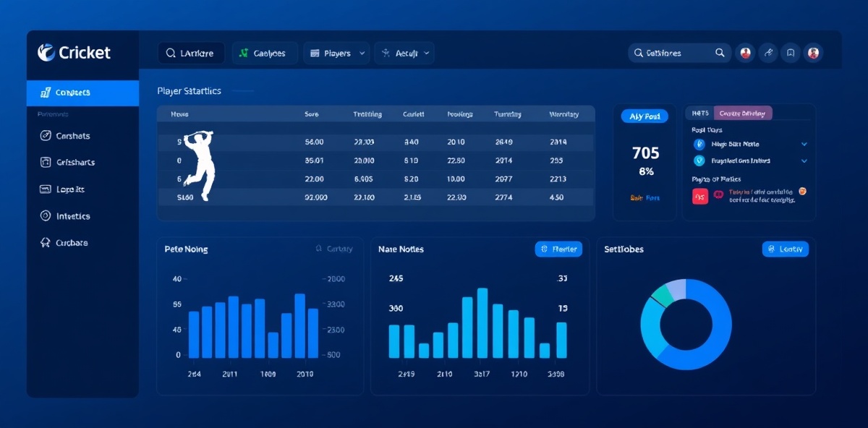
Task: Click the shortest bar in Pete Noing chart
Action: pos(273,345)
